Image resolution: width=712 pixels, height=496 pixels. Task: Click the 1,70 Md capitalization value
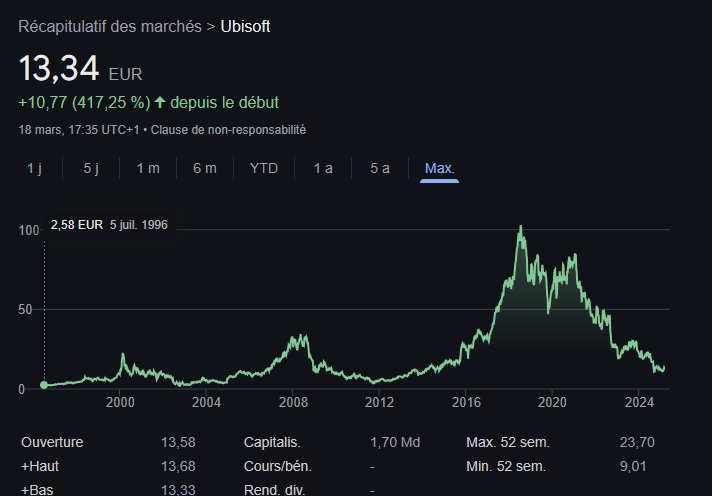(395, 442)
